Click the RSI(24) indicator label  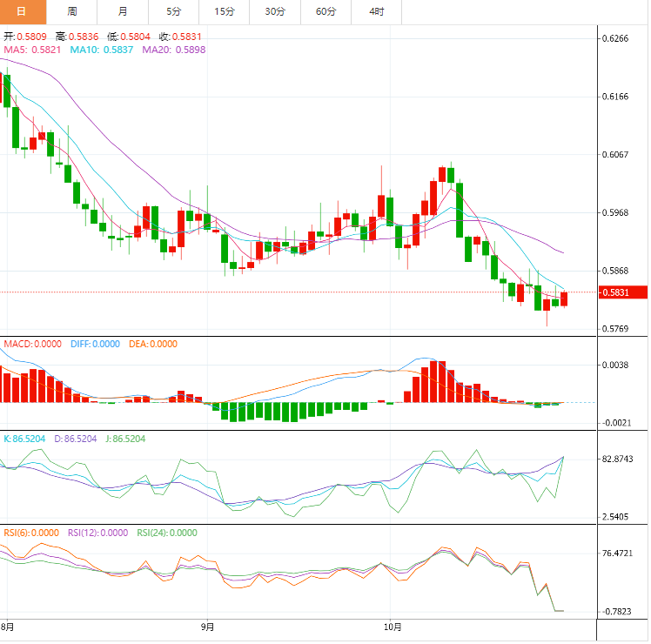[x=167, y=533]
